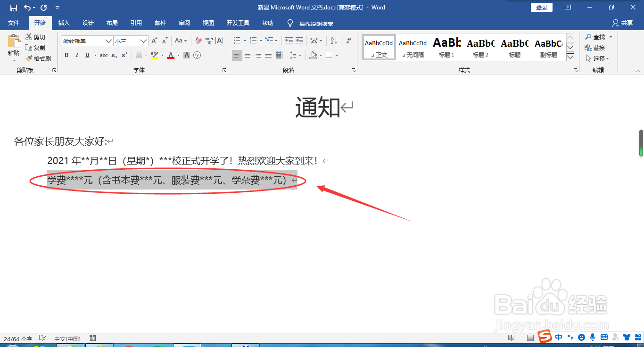
Task: Apply character border to text
Action: click(x=219, y=41)
